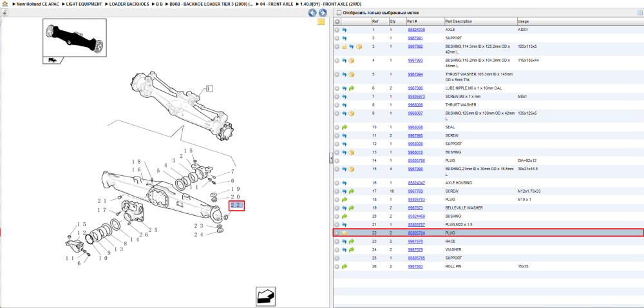Viewport: 644px width, 308px height.
Task: Open 04 - FRONT AXLE breadcrumb
Action: [276, 4]
